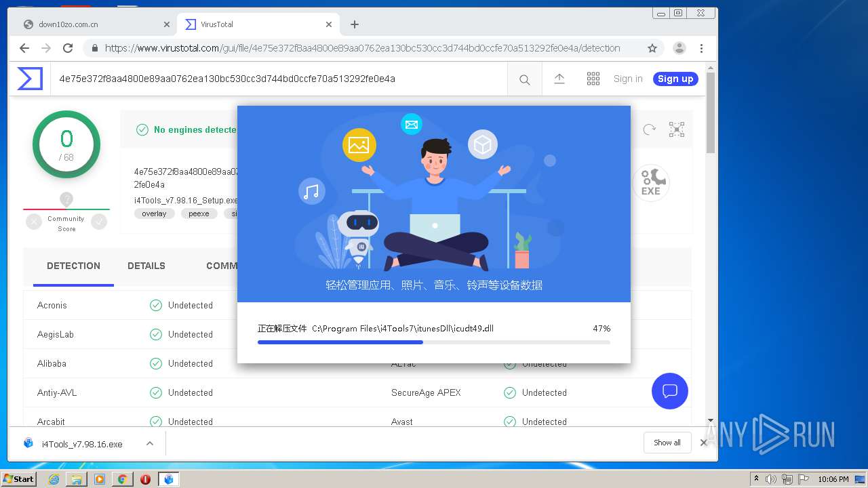Click the Sign in link
The width and height of the screenshot is (868, 488).
click(x=628, y=79)
